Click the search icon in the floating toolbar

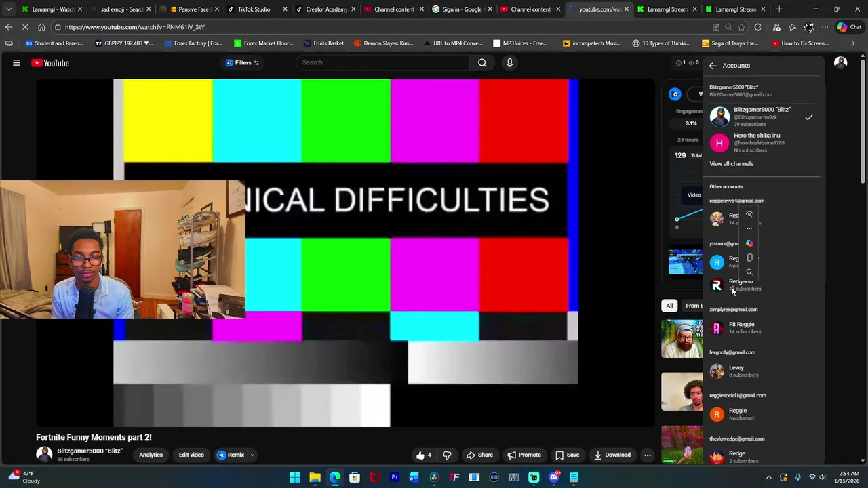coord(749,272)
